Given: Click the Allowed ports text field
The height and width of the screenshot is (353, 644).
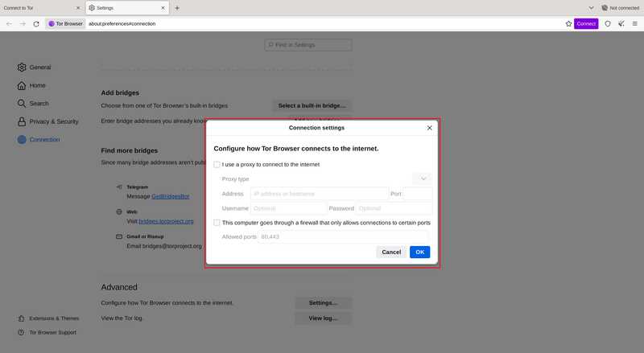Looking at the screenshot, I should (x=344, y=237).
